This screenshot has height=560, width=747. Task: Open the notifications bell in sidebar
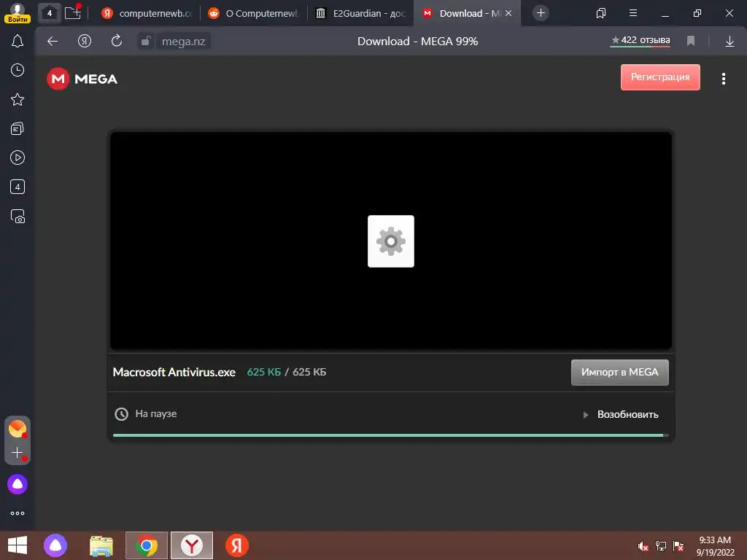pos(18,41)
